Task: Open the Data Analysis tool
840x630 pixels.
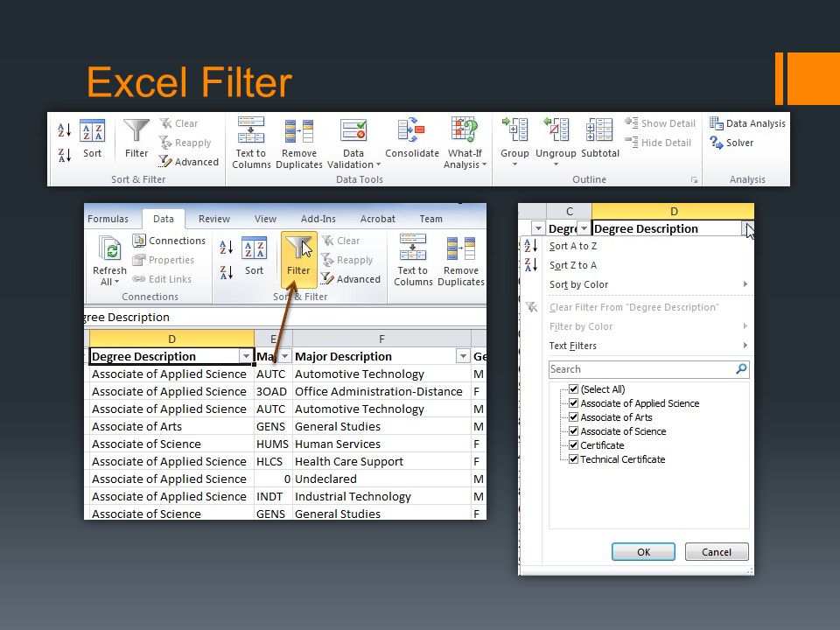Action: click(747, 123)
